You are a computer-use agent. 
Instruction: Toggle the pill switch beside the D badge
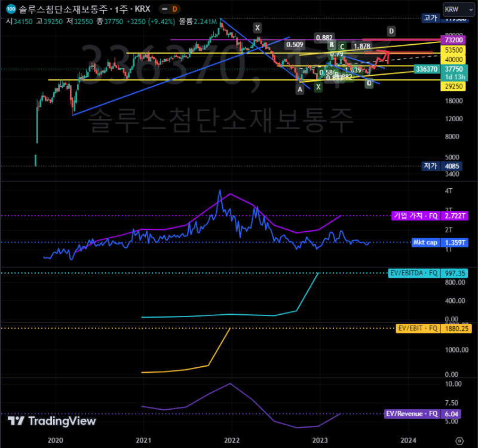tap(165, 9)
